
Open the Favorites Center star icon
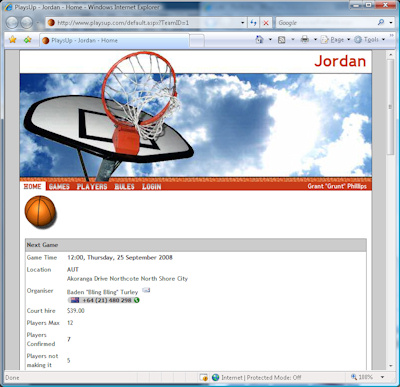13,40
